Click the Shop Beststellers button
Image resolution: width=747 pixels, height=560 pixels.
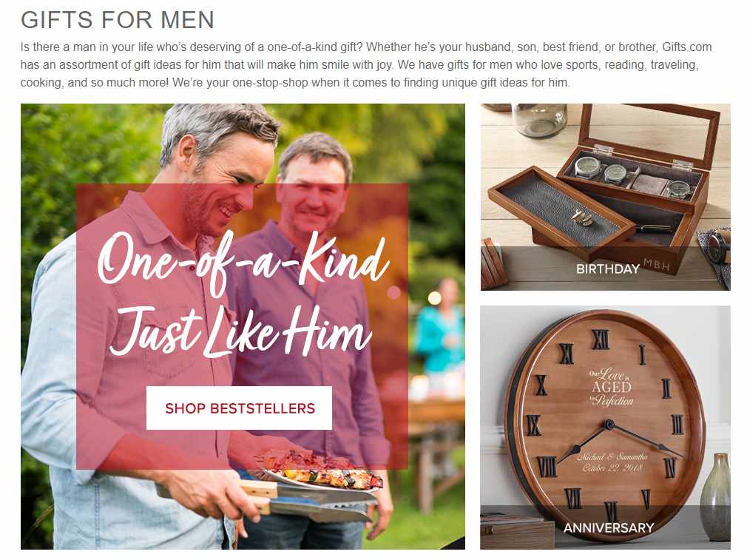pos(239,408)
